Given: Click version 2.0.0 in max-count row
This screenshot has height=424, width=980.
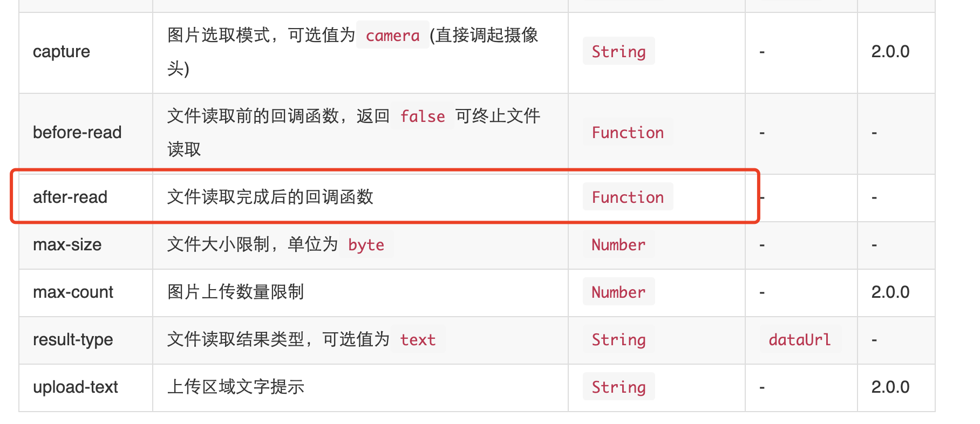Looking at the screenshot, I should coord(890,292).
